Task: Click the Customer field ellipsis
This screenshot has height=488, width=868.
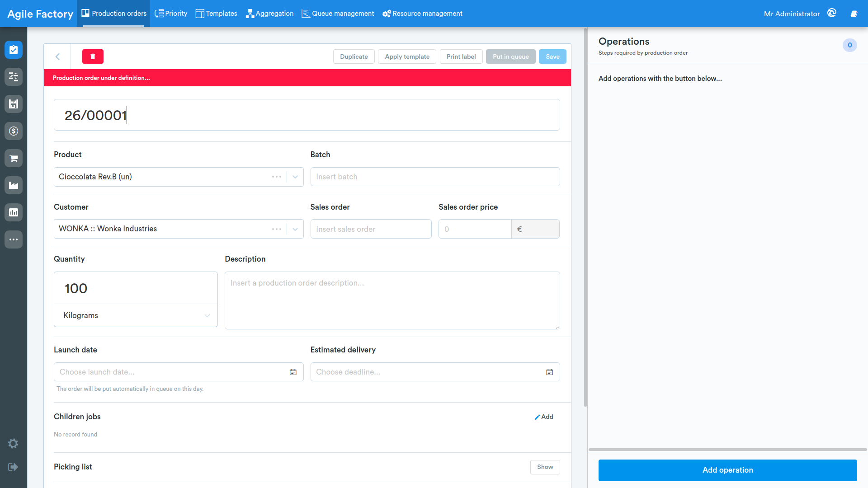Action: (277, 229)
